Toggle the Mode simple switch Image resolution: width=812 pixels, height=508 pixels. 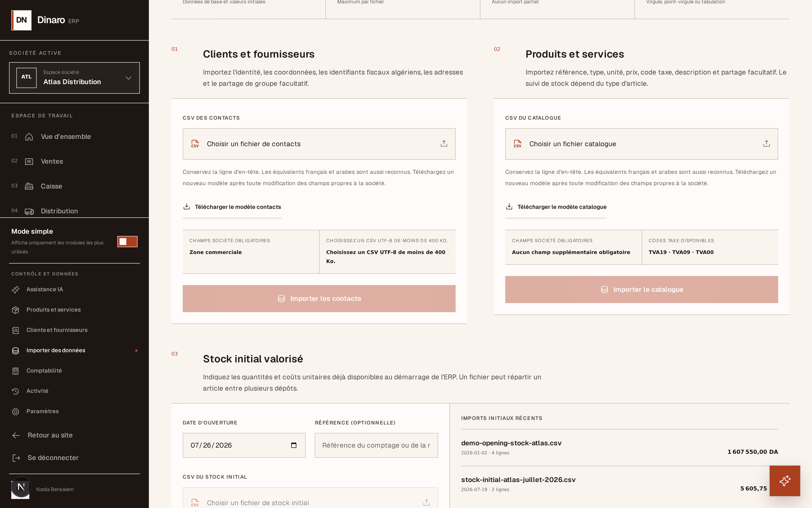pyautogui.click(x=127, y=242)
